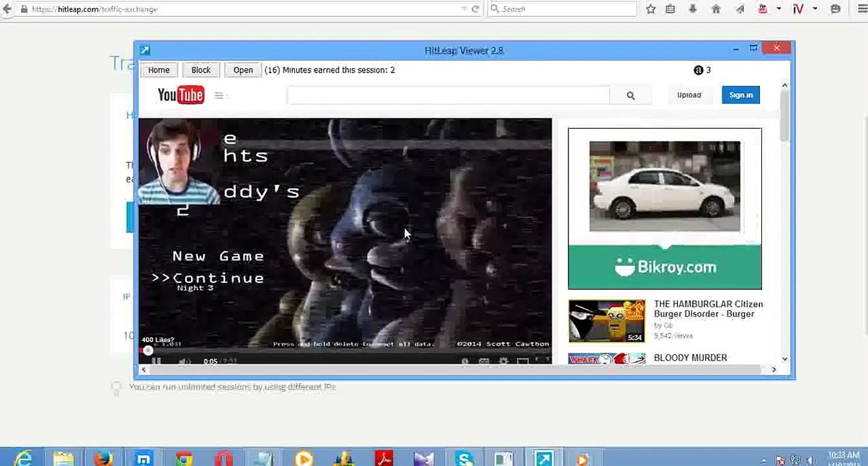Open the video settings gear
This screenshot has height=466, width=868.
click(503, 361)
